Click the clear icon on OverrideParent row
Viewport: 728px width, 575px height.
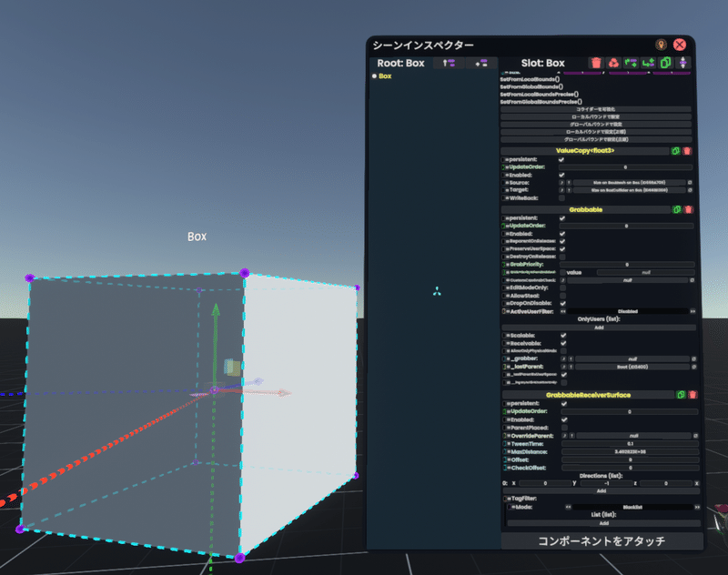click(x=695, y=436)
